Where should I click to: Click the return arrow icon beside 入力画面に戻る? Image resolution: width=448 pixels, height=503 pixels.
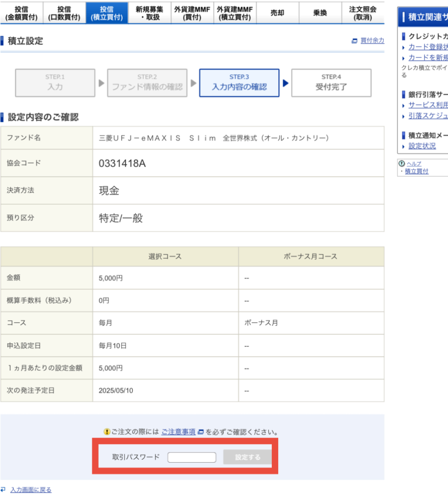click(x=3, y=490)
